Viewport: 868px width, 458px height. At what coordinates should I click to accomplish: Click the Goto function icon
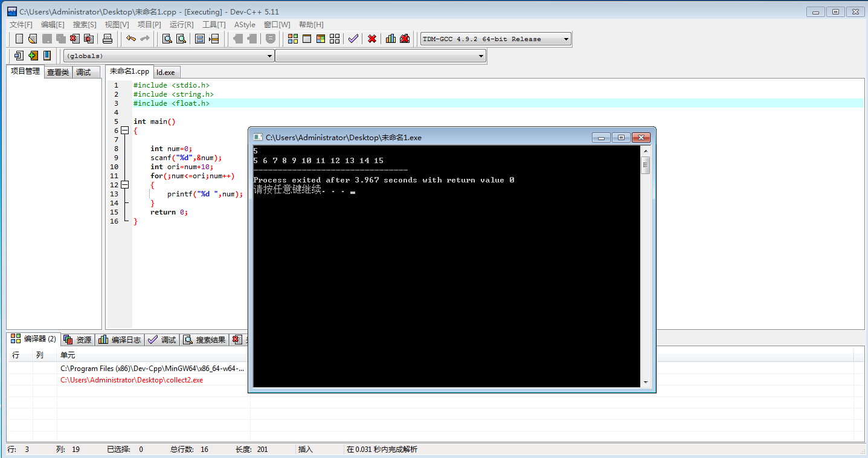click(200, 39)
